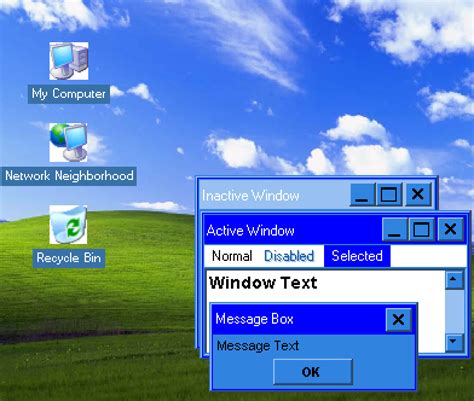This screenshot has width=474, height=401.
Task: Close the Active Window
Action: click(450, 229)
